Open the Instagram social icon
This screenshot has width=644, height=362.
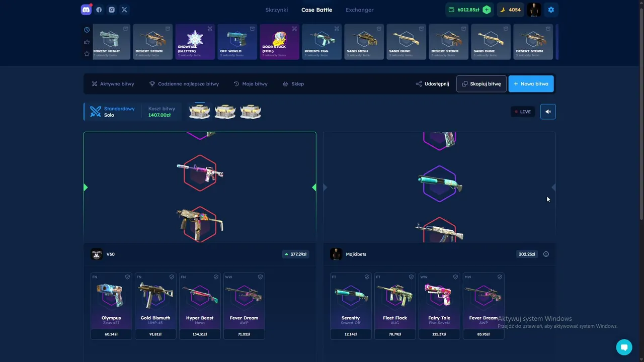(x=112, y=10)
